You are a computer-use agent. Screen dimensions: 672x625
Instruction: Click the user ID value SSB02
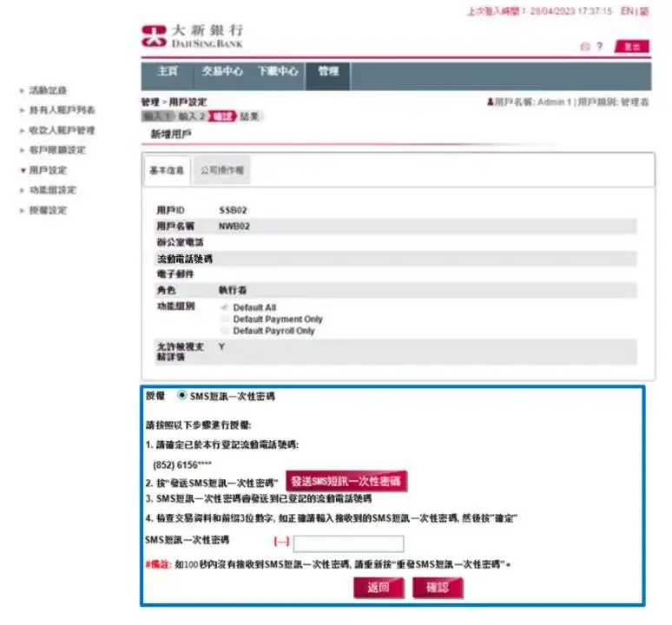click(233, 210)
